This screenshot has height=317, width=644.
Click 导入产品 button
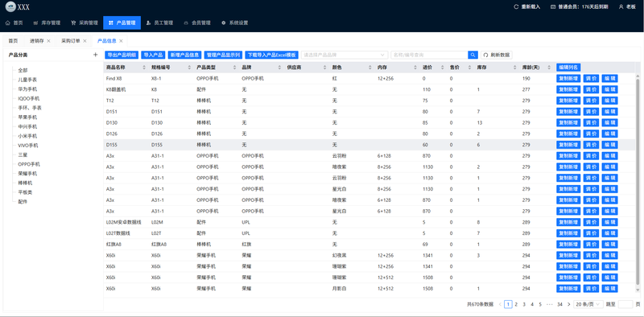coord(153,55)
